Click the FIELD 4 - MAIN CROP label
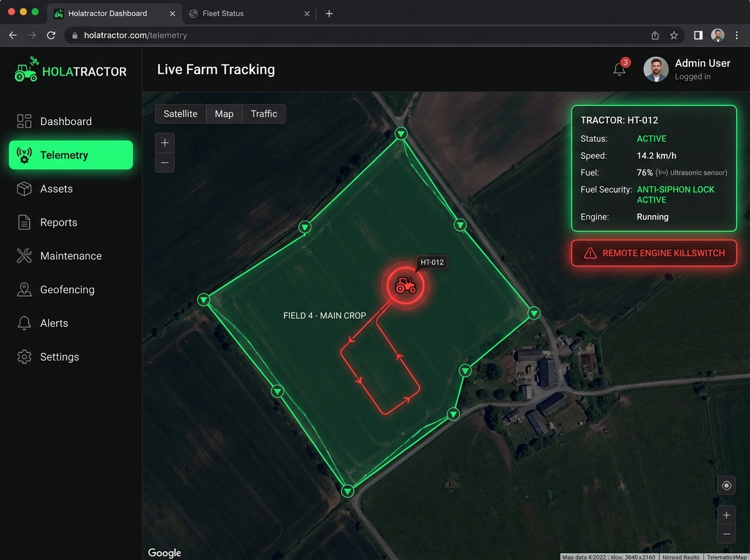 [324, 316]
